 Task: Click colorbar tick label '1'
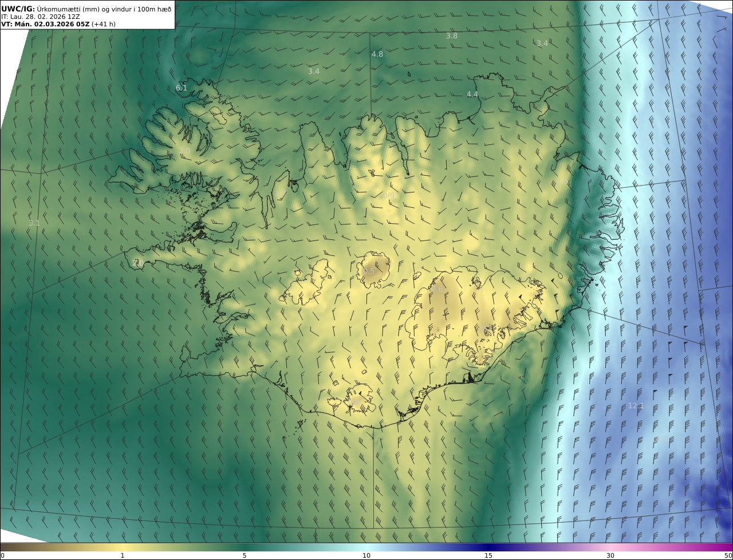pyautogui.click(x=122, y=555)
